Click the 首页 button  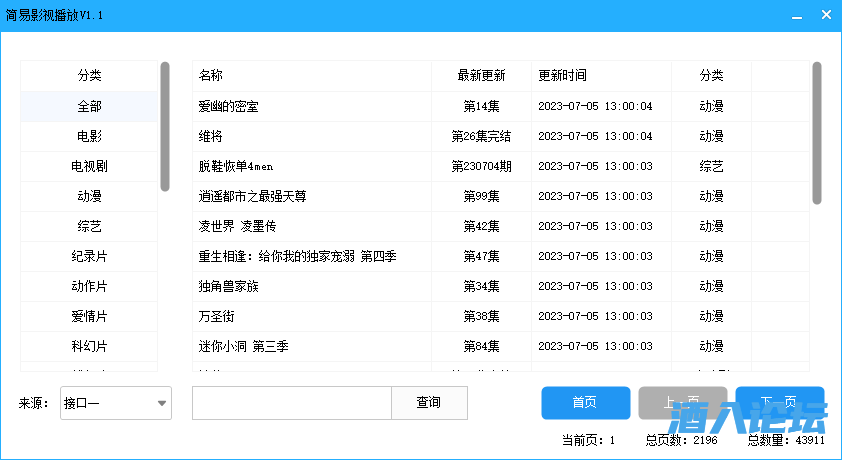[585, 403]
